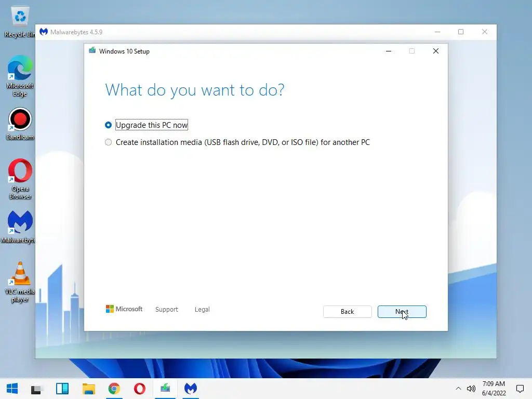The width and height of the screenshot is (532, 399).
Task: Select Create installation media radio option
Action: coord(108,142)
